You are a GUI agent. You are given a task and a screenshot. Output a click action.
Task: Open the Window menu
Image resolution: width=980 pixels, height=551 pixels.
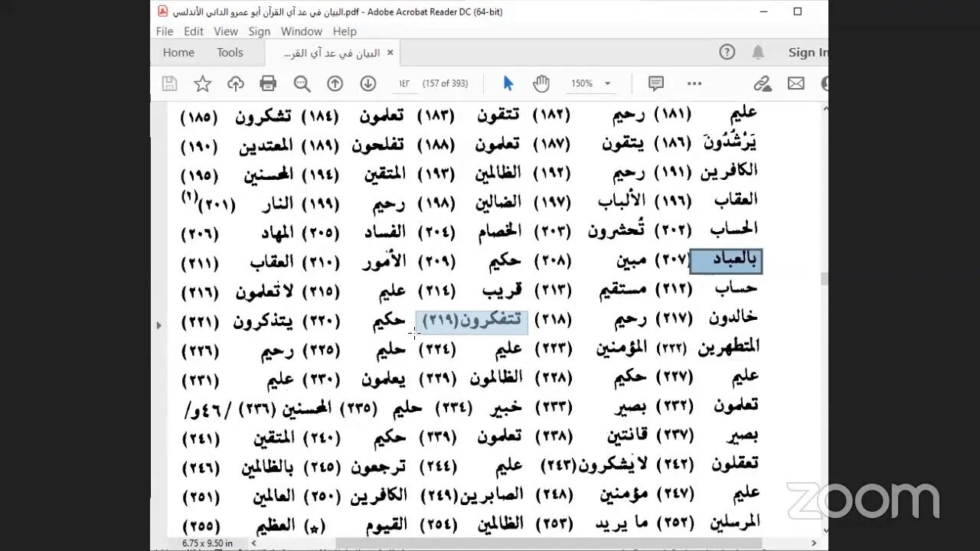(x=301, y=31)
